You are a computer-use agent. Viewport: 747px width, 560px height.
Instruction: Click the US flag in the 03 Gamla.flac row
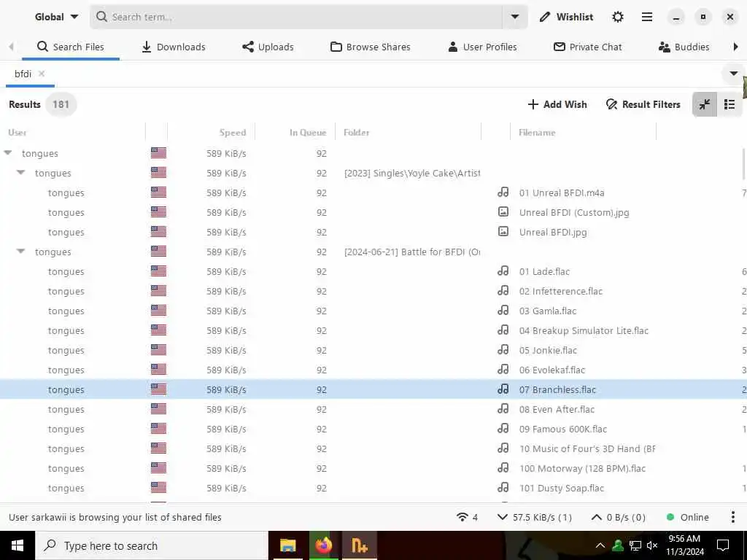(158, 311)
